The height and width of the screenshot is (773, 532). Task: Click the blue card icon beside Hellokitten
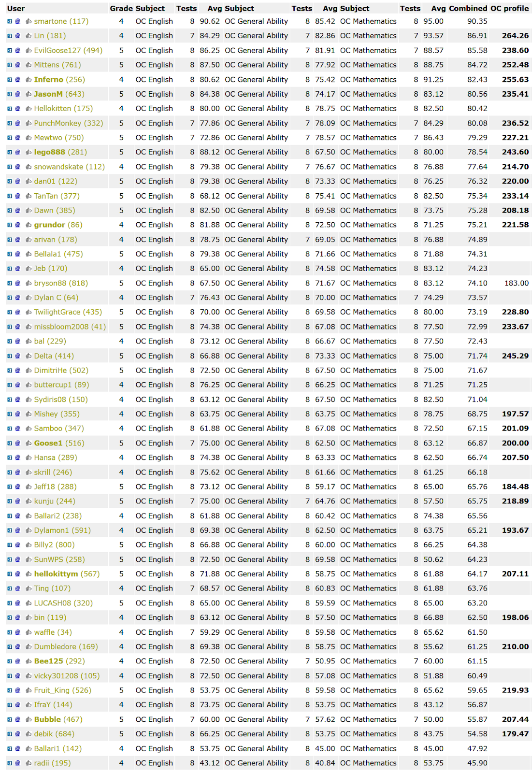pyautogui.click(x=10, y=109)
